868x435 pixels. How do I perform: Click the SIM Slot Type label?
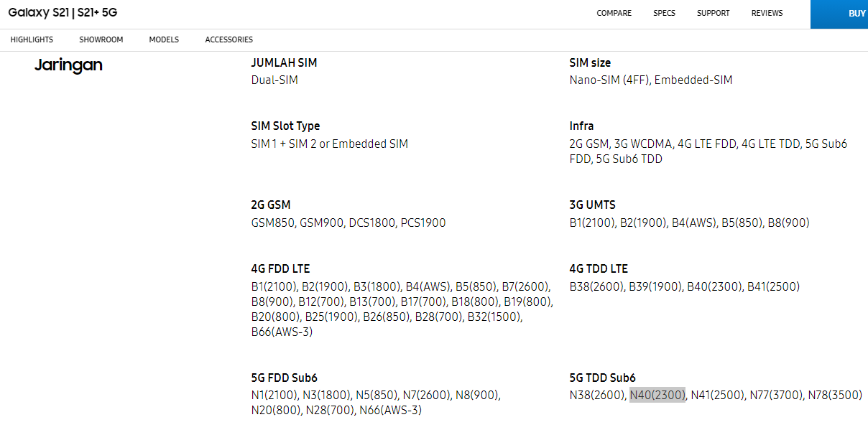(x=285, y=126)
